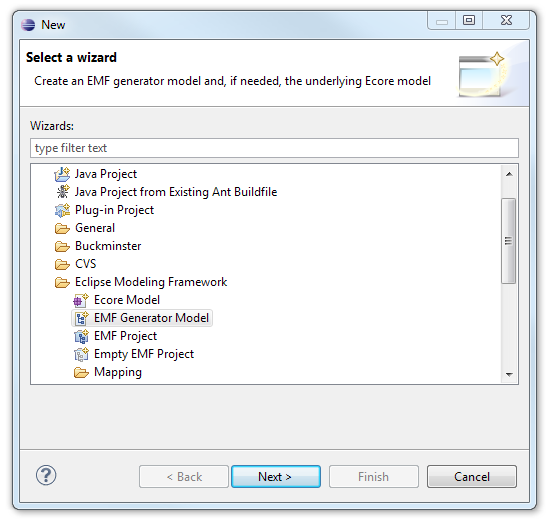Click the Java Project wizard icon

click(62, 174)
